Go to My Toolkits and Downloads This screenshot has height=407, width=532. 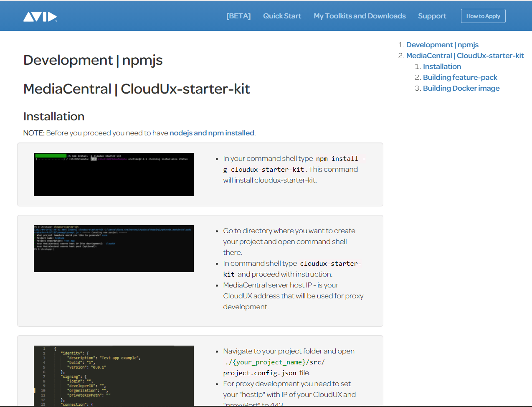[360, 16]
